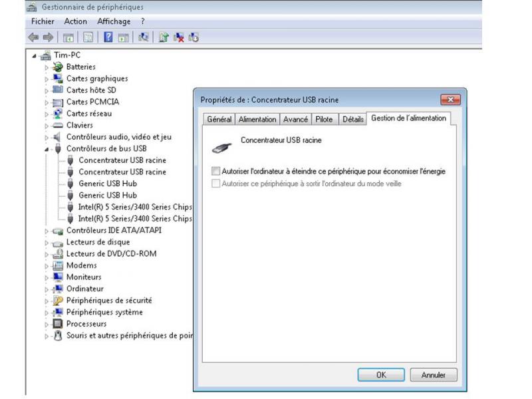Click the Périphériques de sécurité icon

click(57, 301)
